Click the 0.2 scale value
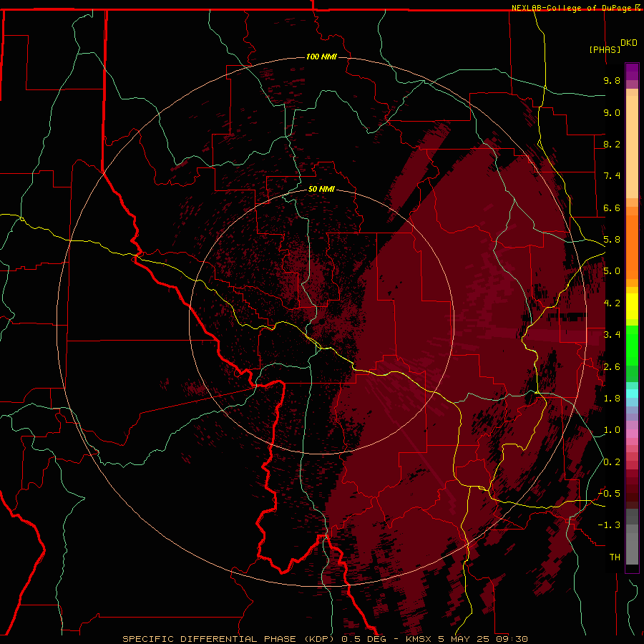This screenshot has width=644, height=644. pyautogui.click(x=612, y=462)
